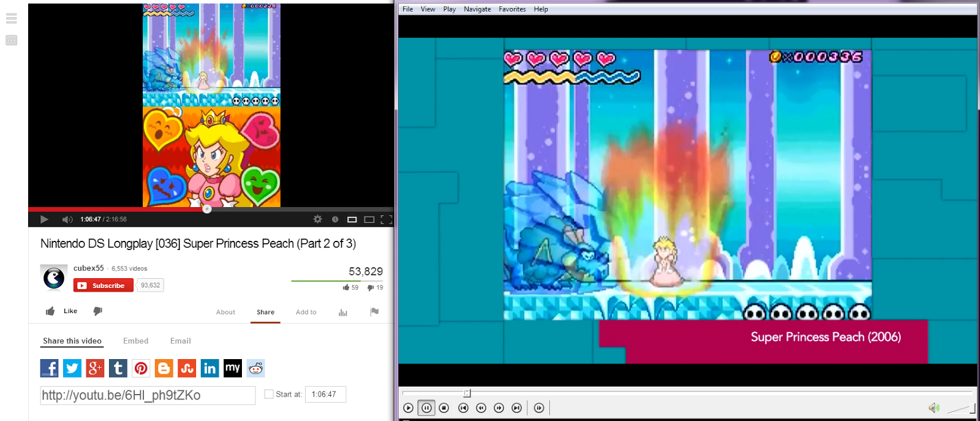Open the Help menu
The image size is (980, 421).
(541, 9)
